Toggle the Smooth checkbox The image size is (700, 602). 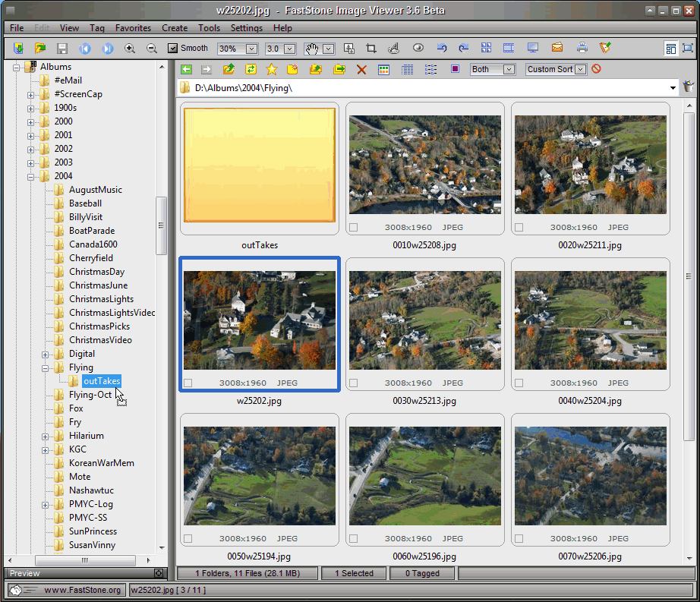173,48
